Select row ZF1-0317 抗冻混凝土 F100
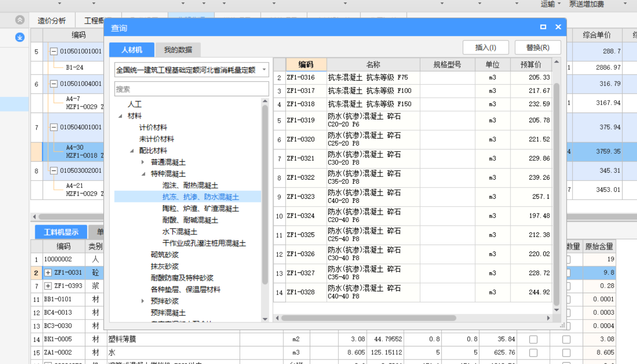 click(413, 91)
